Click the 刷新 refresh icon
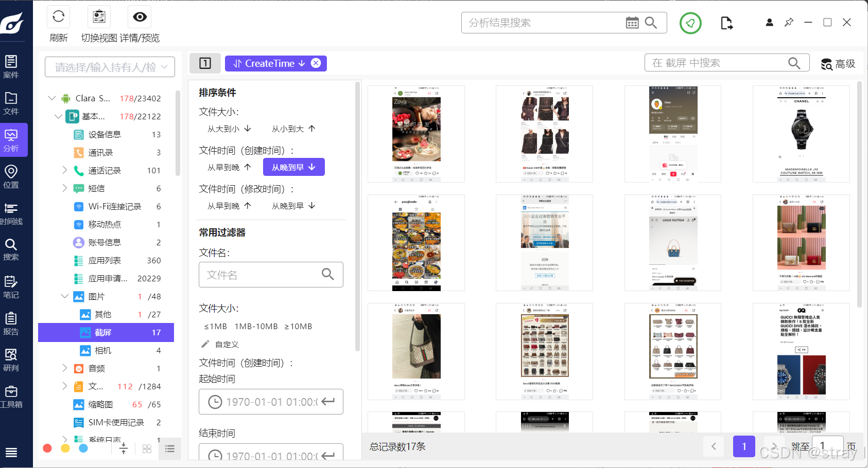 coord(59,16)
